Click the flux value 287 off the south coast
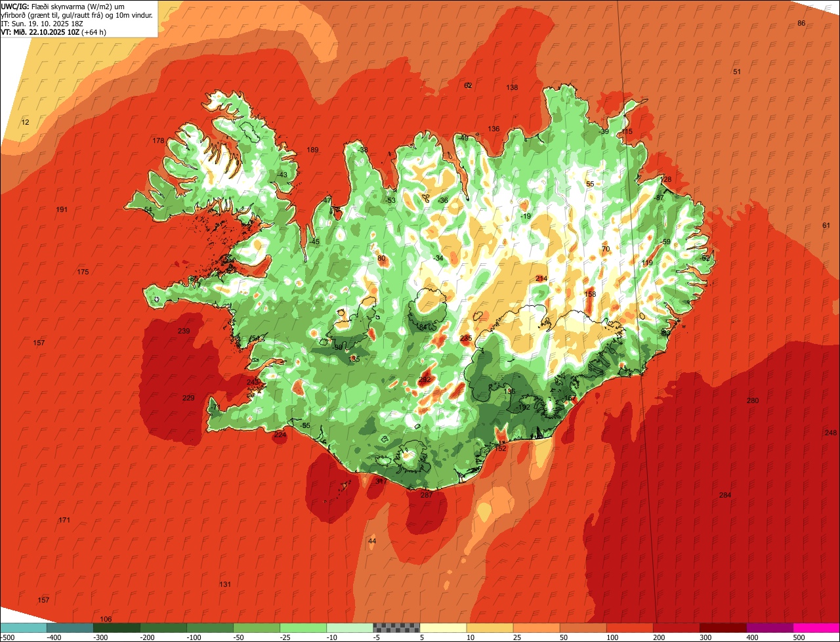Viewport: 840px width, 642px height. pos(426,496)
